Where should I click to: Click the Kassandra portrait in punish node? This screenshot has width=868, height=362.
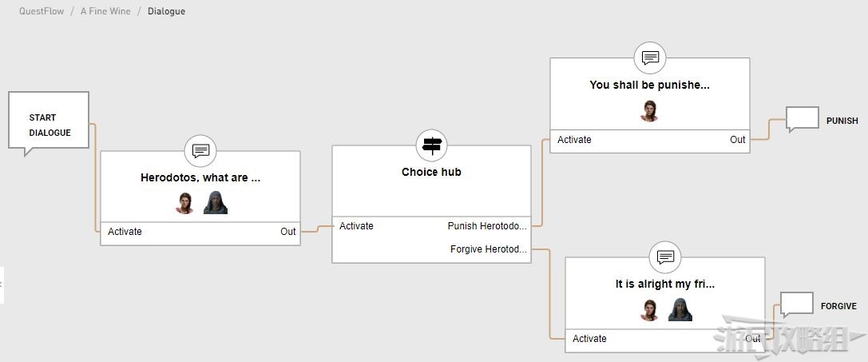click(648, 110)
